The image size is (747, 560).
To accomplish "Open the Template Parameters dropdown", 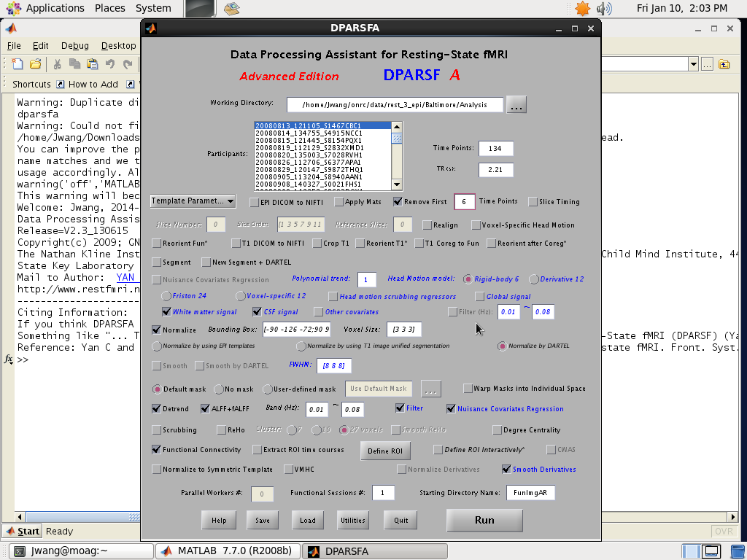I will pyautogui.click(x=193, y=201).
